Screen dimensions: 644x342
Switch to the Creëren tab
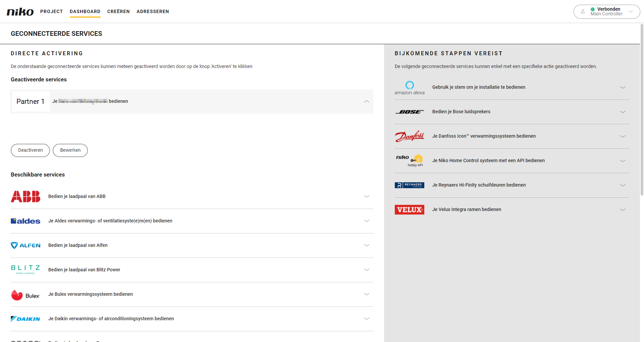tap(118, 11)
